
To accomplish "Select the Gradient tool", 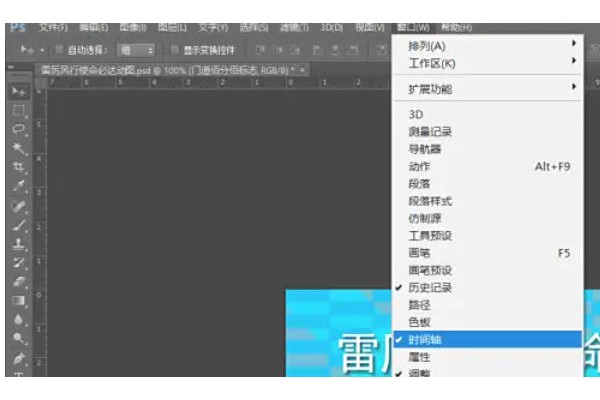I will (18, 301).
